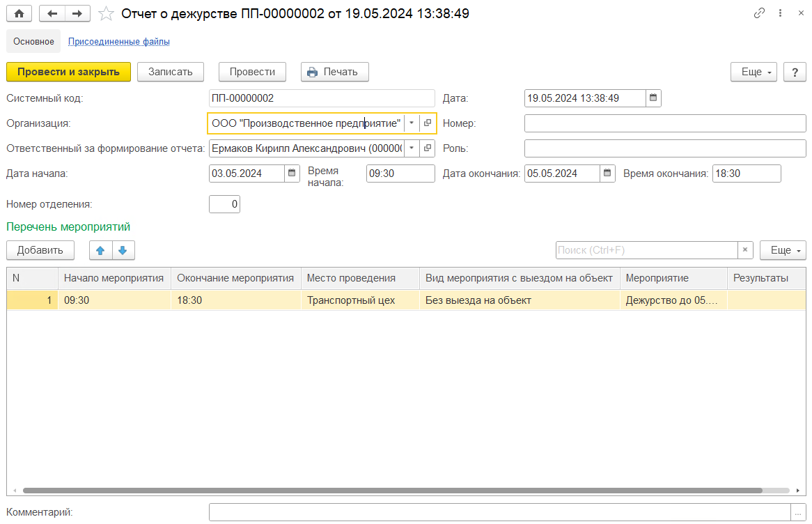812x524 pixels.
Task: Click the table search field
Action: tap(646, 250)
